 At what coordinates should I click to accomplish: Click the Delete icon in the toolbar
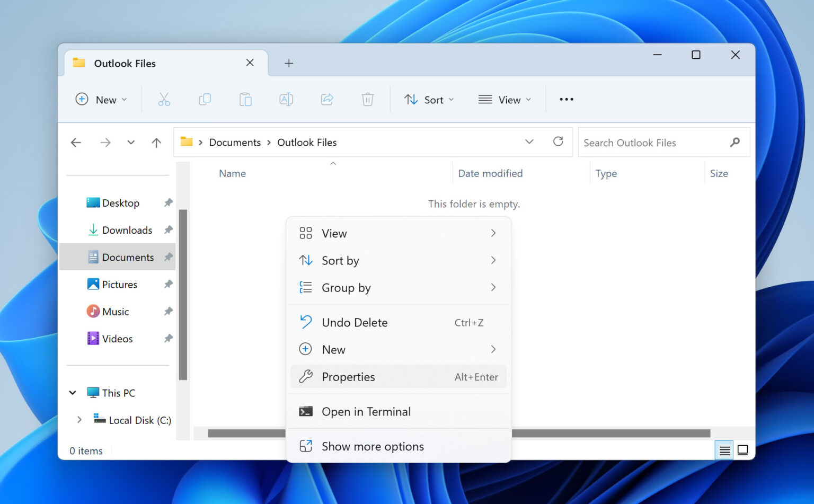pos(367,99)
